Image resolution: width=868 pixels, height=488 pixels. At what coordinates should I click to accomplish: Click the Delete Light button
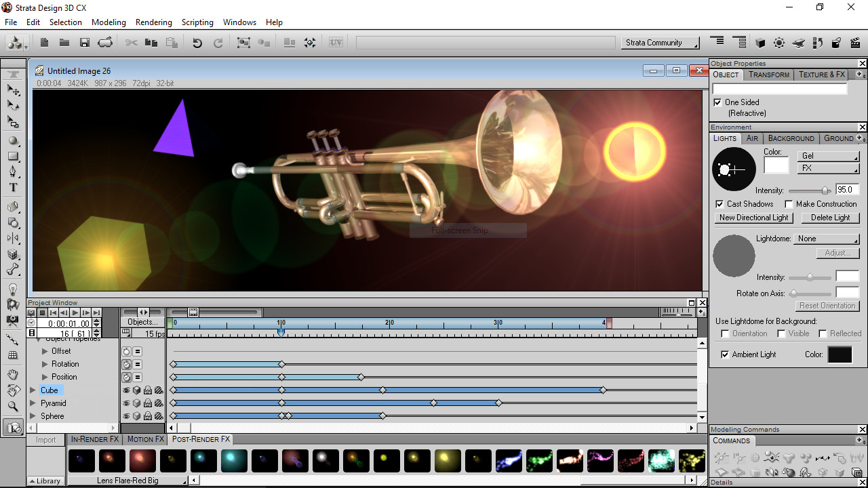[830, 218]
